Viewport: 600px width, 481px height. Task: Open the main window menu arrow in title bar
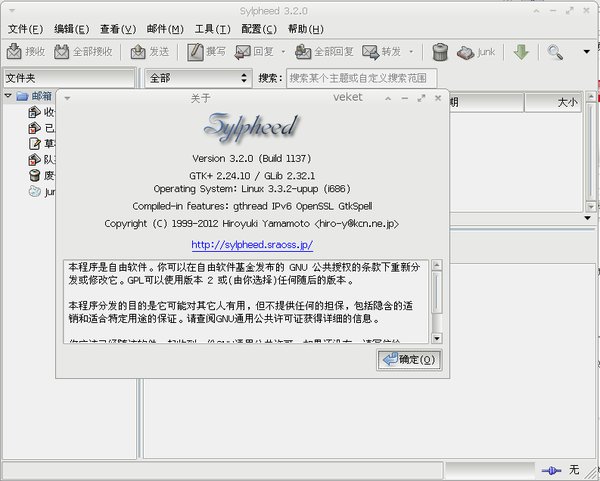[11, 11]
